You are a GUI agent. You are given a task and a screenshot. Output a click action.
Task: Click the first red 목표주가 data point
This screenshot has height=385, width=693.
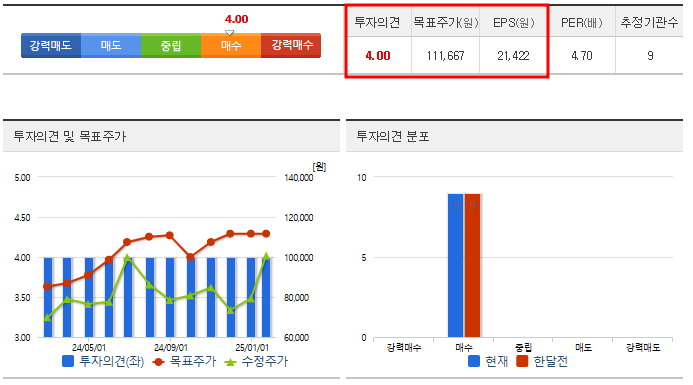tap(47, 286)
